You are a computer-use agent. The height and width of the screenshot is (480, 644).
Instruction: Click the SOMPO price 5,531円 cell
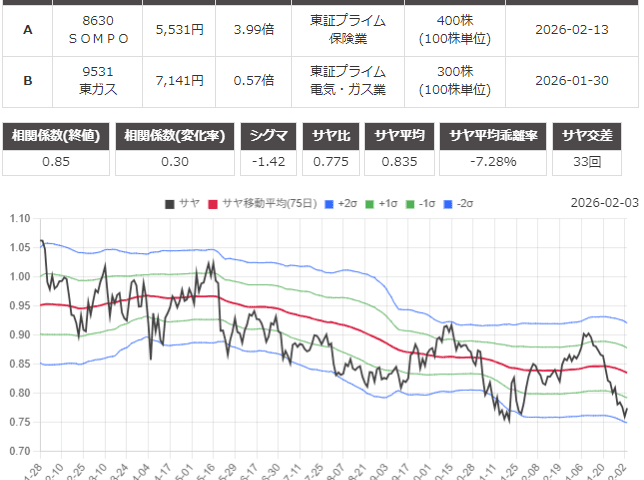pyautogui.click(x=180, y=30)
